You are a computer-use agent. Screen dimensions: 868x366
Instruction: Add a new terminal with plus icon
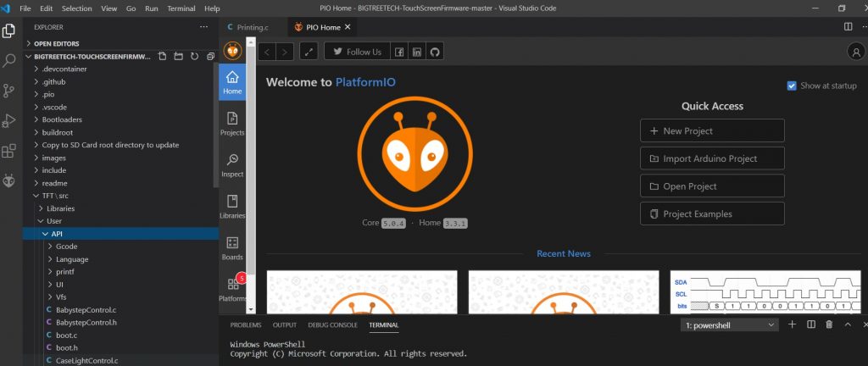coord(793,324)
